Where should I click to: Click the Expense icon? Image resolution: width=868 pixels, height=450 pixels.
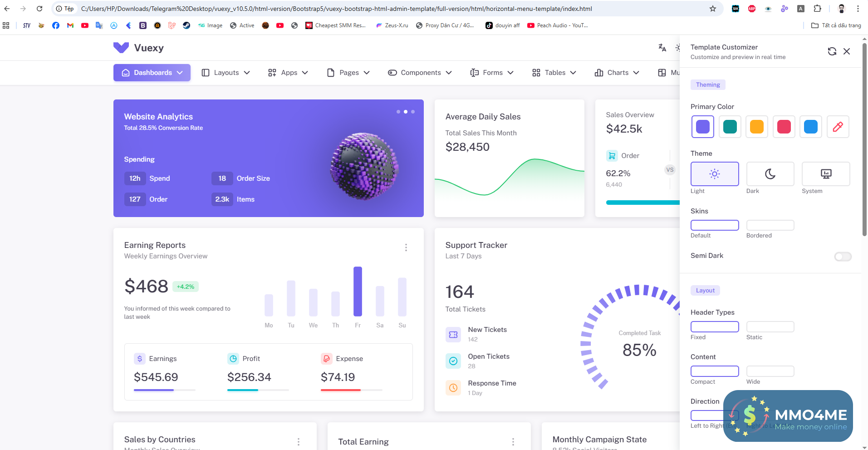coord(327,359)
